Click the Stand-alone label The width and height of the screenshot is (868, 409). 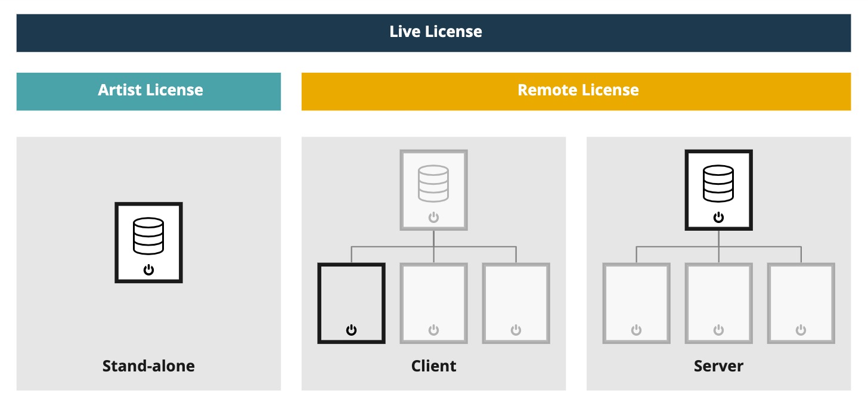pyautogui.click(x=148, y=365)
